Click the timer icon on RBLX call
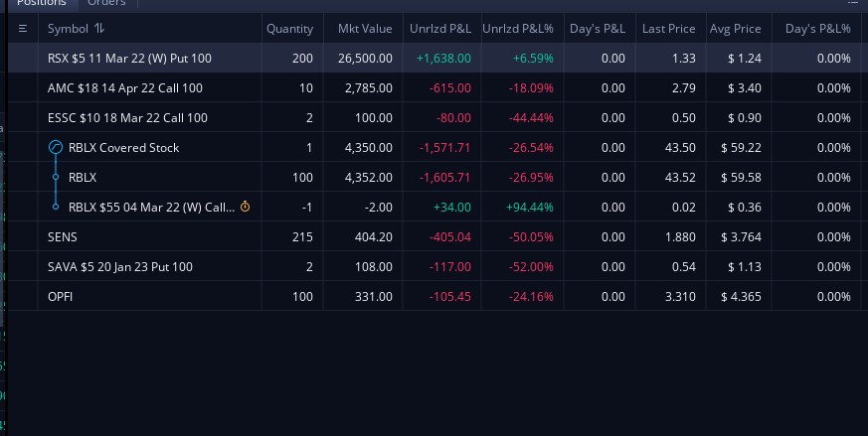Image resolution: width=868 pixels, height=436 pixels. click(x=245, y=207)
